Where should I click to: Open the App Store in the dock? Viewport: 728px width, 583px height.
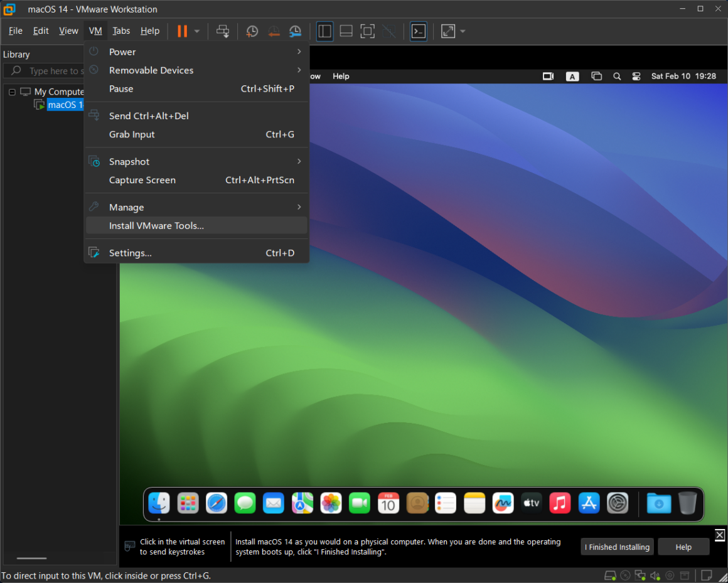pyautogui.click(x=589, y=503)
